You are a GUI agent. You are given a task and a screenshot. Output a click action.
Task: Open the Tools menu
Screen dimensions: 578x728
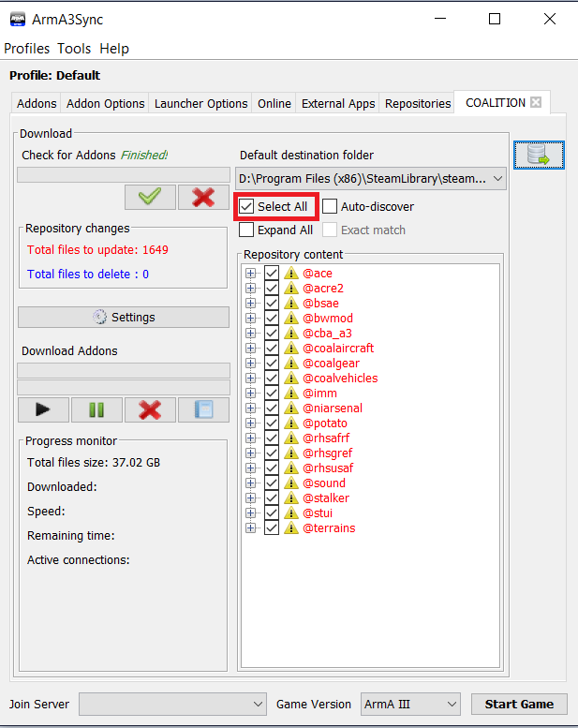pos(74,49)
